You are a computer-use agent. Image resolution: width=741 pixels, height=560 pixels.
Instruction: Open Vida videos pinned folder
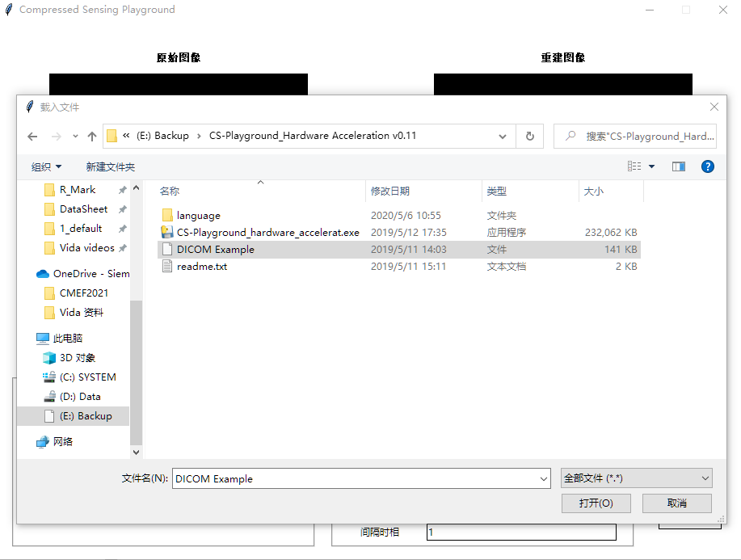pyautogui.click(x=87, y=248)
